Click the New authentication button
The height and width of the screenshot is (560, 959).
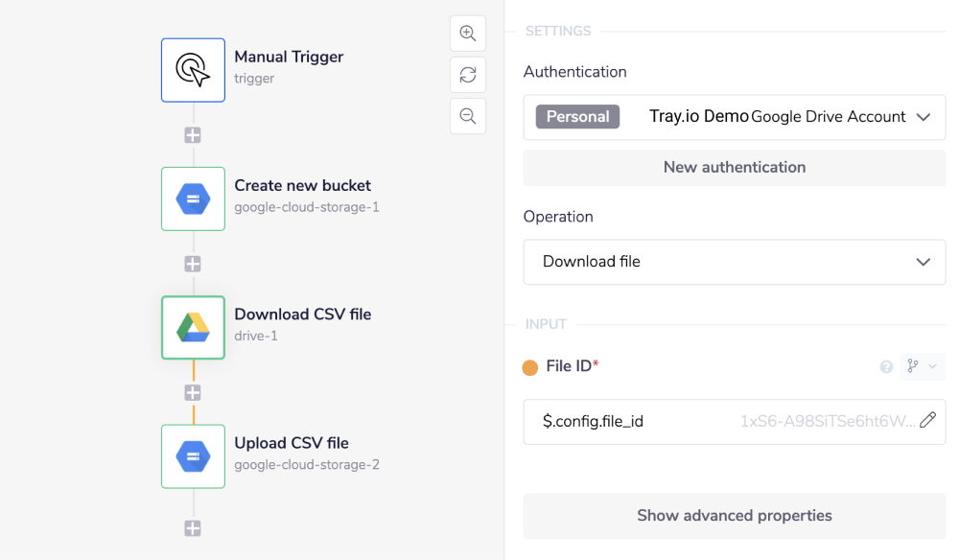(x=734, y=167)
